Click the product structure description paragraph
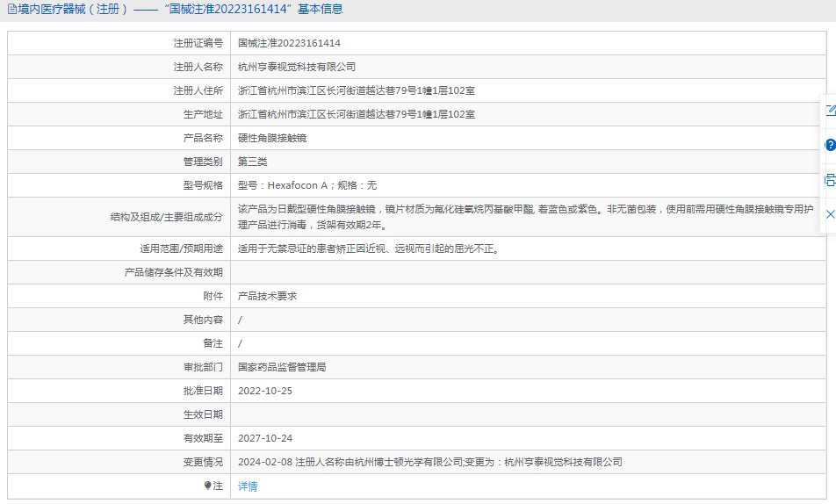 click(526, 217)
